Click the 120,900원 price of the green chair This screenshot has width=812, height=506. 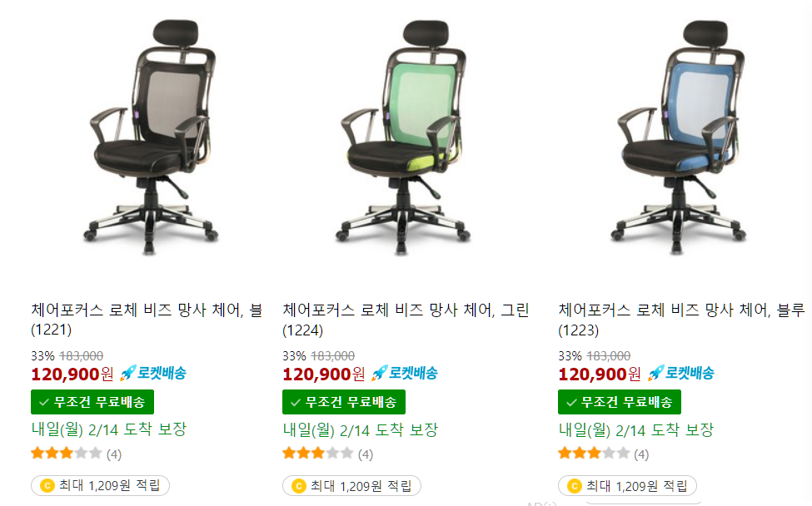[324, 374]
